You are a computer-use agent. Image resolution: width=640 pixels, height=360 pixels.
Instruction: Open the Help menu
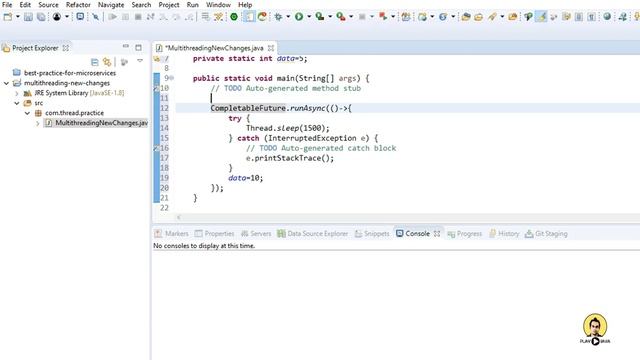pyautogui.click(x=245, y=4)
